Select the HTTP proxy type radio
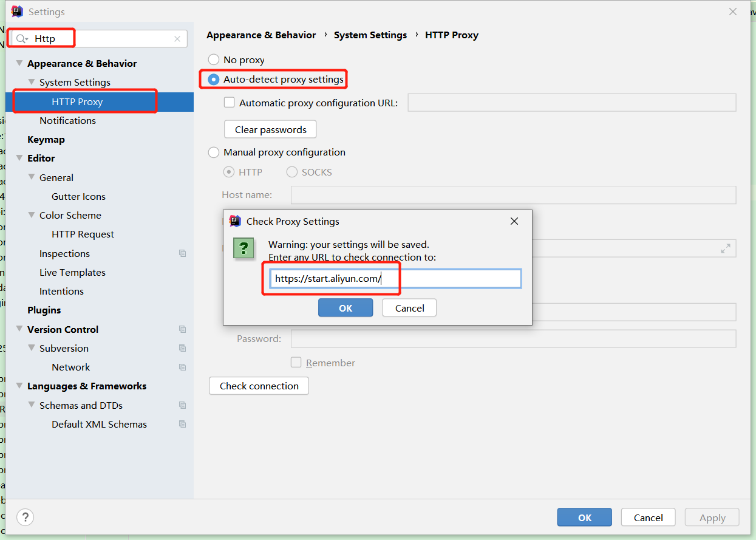The width and height of the screenshot is (756, 540). coord(229,172)
